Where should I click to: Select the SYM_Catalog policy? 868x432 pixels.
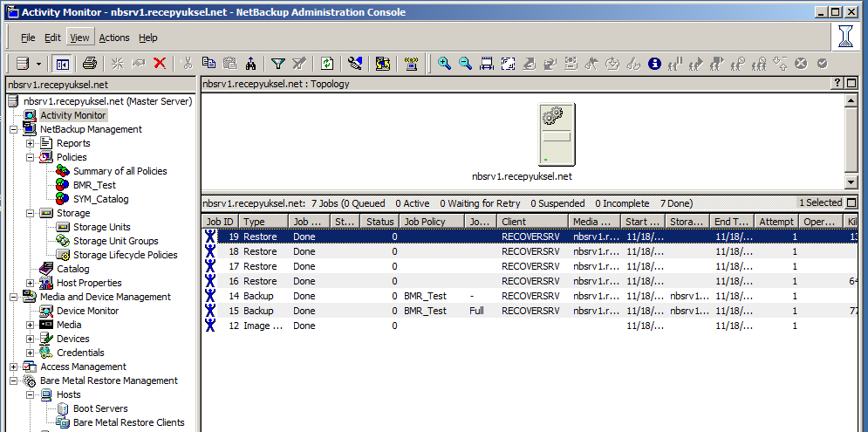[100, 199]
